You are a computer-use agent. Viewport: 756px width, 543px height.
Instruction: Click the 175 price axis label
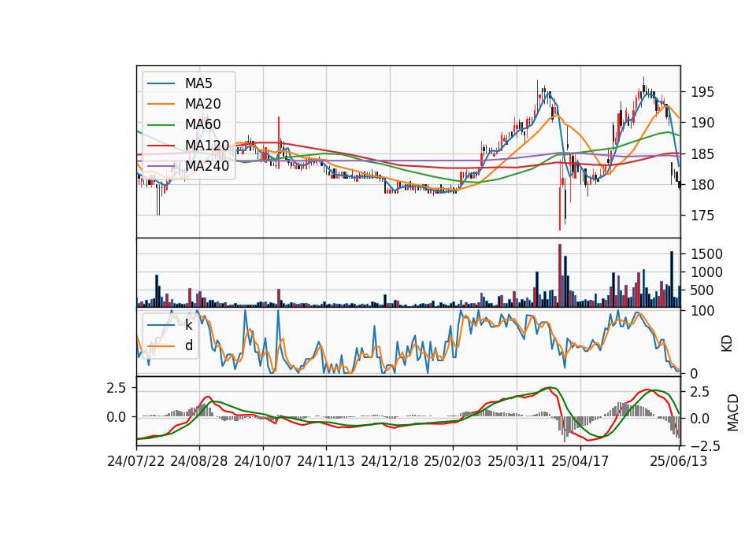702,216
